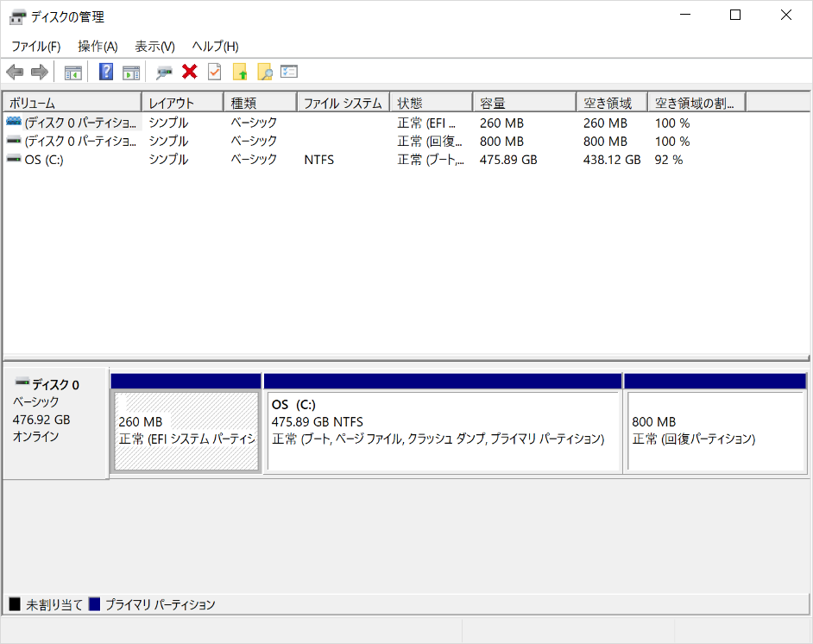Toggle the action pane visibility icon
The height and width of the screenshot is (644, 813).
(131, 71)
